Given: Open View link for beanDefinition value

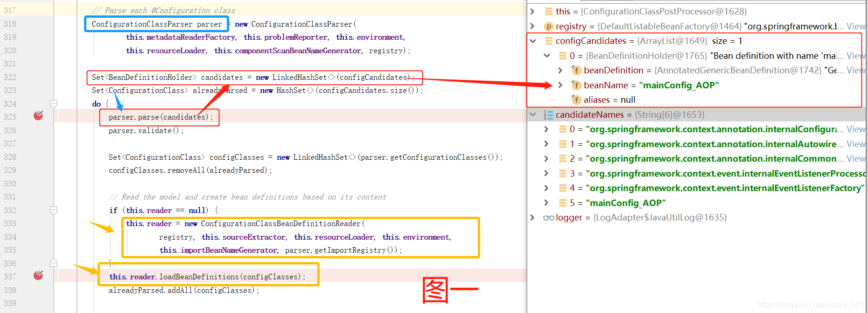Looking at the screenshot, I should click(856, 70).
